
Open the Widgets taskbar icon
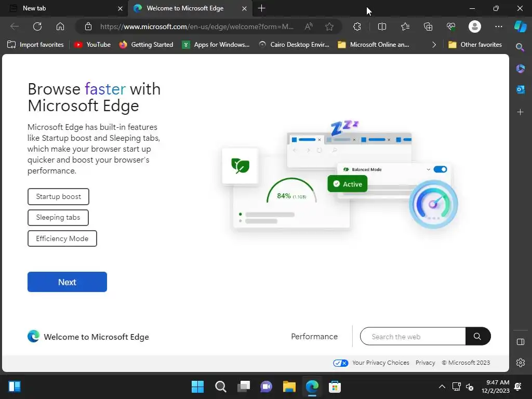pyautogui.click(x=14, y=387)
